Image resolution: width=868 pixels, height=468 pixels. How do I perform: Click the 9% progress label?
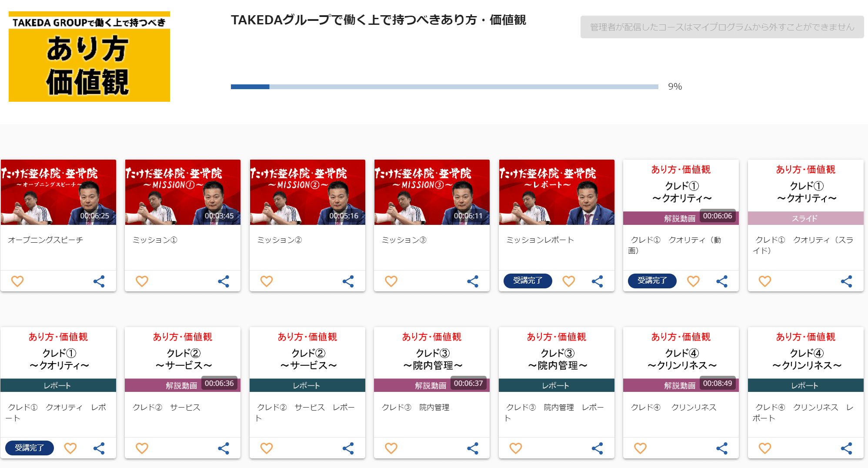pyautogui.click(x=675, y=87)
